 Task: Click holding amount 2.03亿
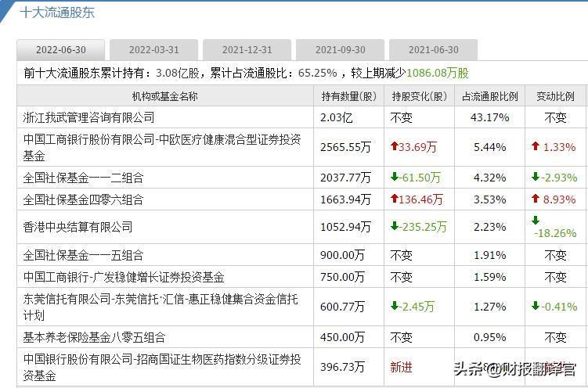point(337,117)
